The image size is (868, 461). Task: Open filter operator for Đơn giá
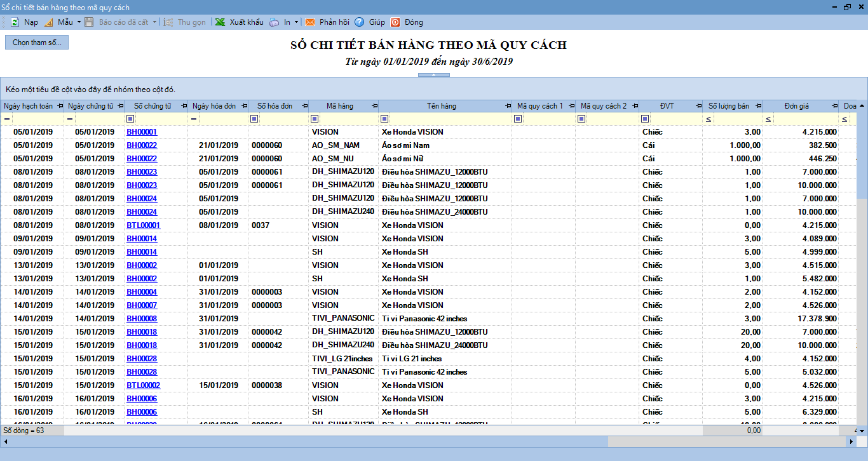pyautogui.click(x=768, y=119)
